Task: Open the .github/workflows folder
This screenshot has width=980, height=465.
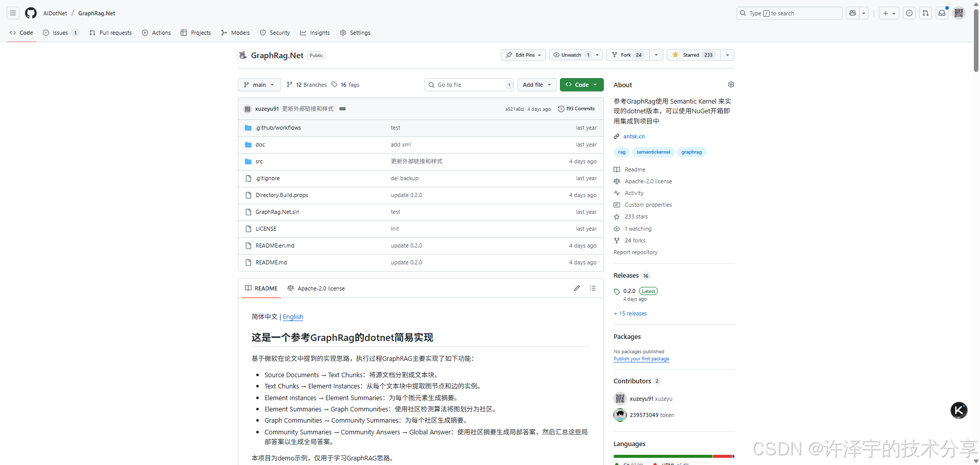Action: (278, 128)
